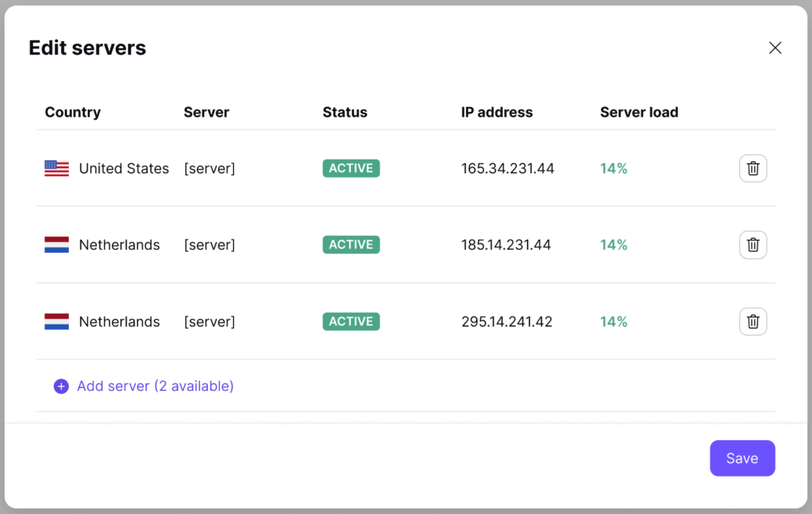Click the ACTIVE badge for 295.14.241.42
The width and height of the screenshot is (812, 514).
click(351, 321)
